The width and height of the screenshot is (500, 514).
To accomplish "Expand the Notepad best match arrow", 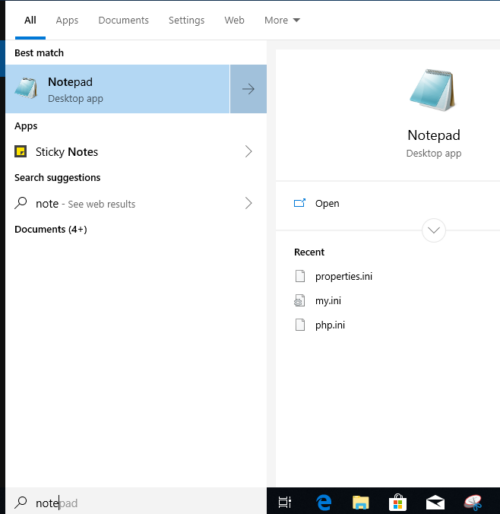I will coord(248,89).
